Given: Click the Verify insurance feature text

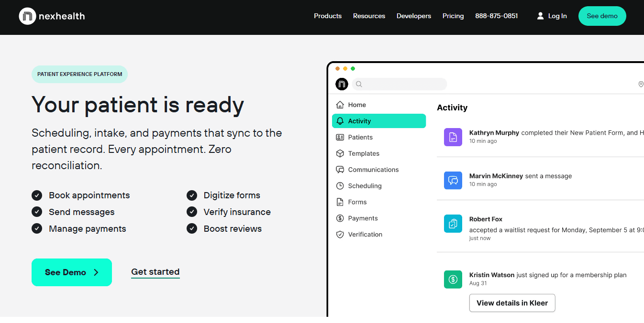Looking at the screenshot, I should tap(237, 212).
